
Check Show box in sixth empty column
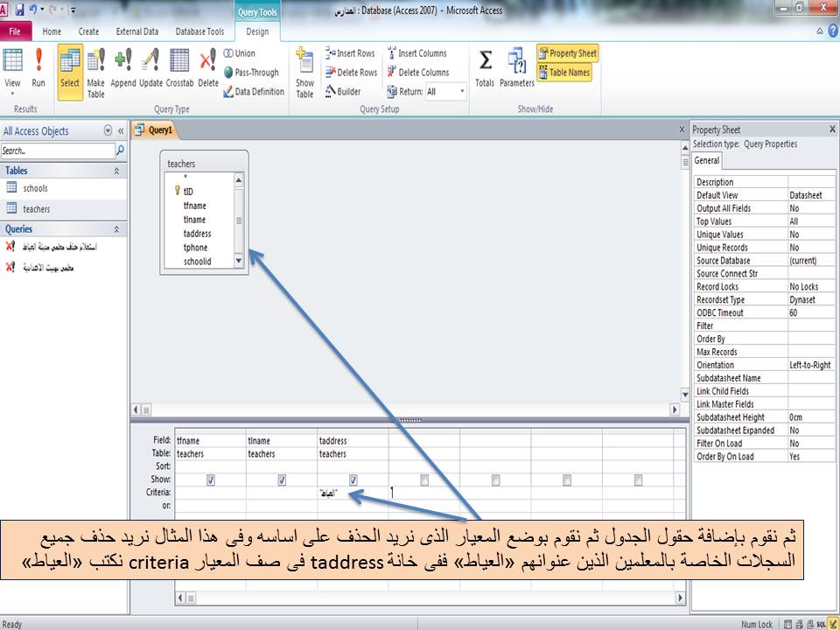pos(567,480)
